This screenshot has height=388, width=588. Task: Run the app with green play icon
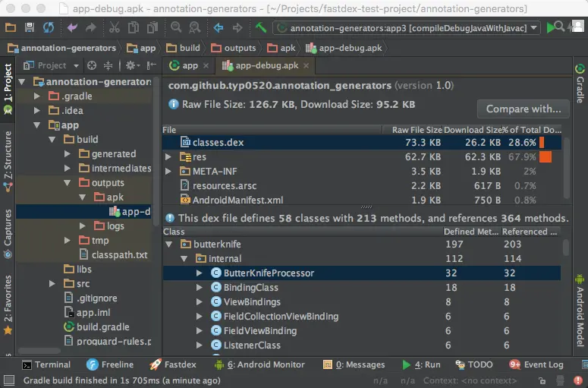550,27
